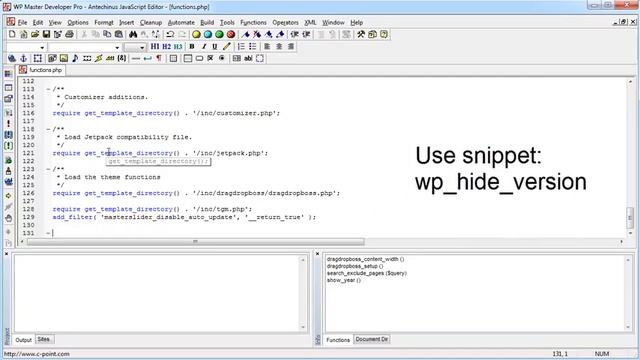Insert line break with the return arrow icon

tap(147, 58)
